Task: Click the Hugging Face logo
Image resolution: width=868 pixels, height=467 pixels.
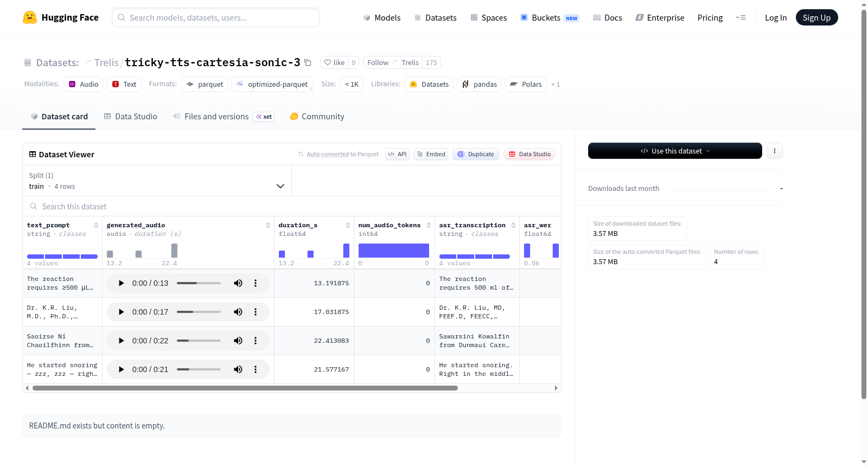Action: tap(60, 17)
